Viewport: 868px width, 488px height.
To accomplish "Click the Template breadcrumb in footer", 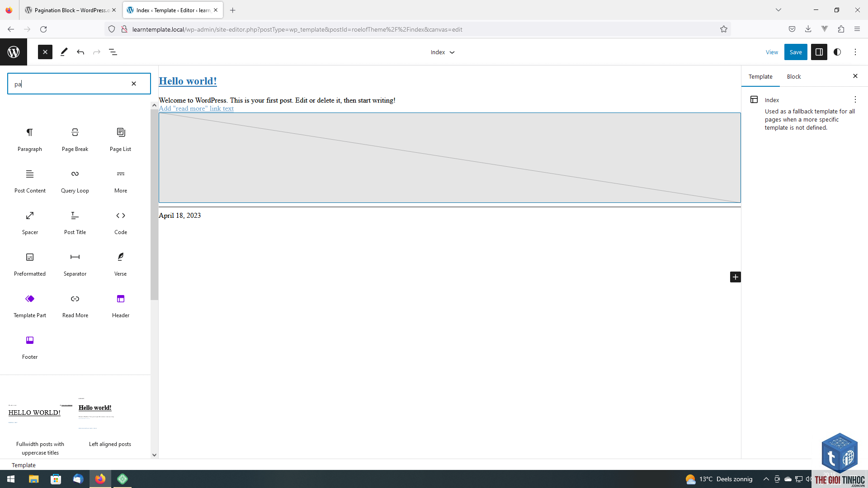I will pos(24,465).
